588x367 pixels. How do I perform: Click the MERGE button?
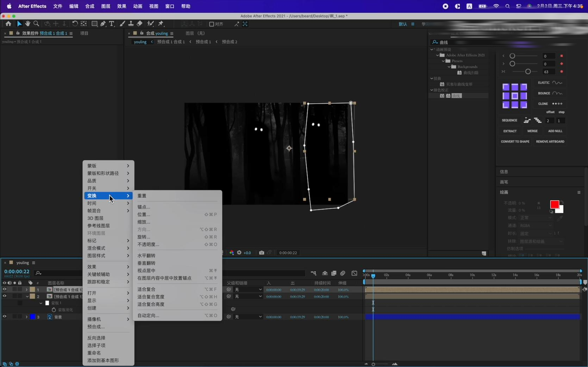[x=532, y=131]
